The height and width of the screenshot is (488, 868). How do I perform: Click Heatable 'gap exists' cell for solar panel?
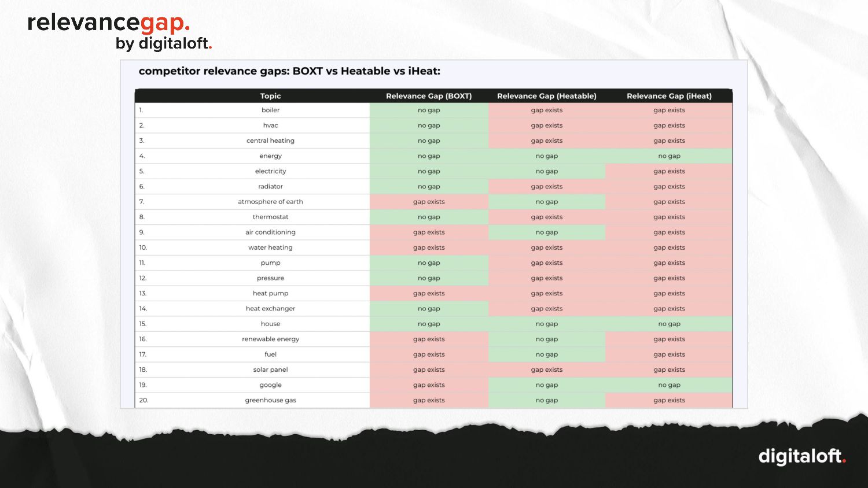547,369
